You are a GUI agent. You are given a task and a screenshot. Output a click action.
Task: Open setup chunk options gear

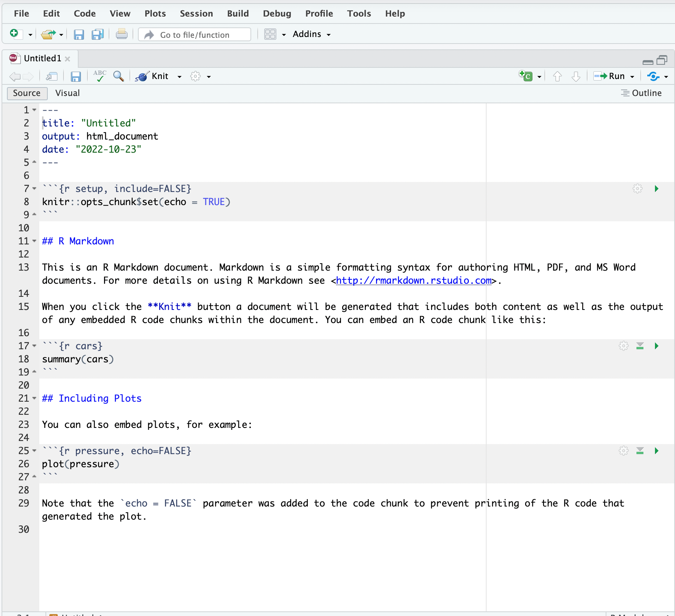tap(638, 189)
